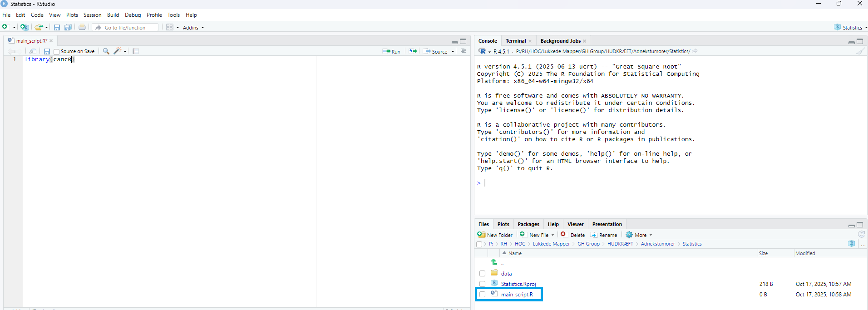The width and height of the screenshot is (868, 310).
Task: Switch to the Packages tab
Action: (x=528, y=224)
